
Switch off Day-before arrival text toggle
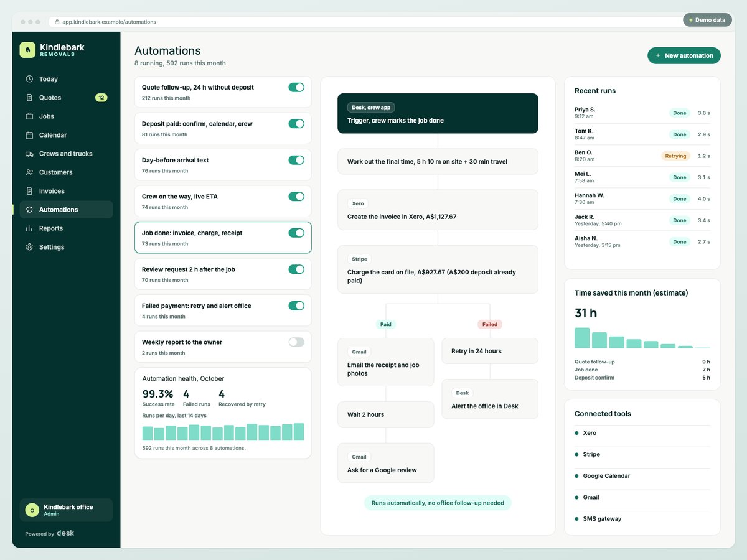[296, 160]
